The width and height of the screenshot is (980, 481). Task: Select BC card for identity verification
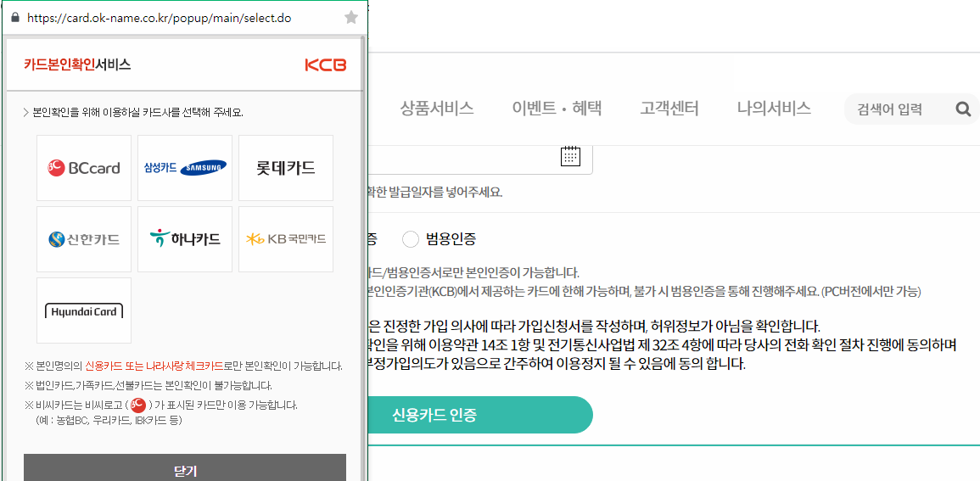pyautogui.click(x=84, y=168)
